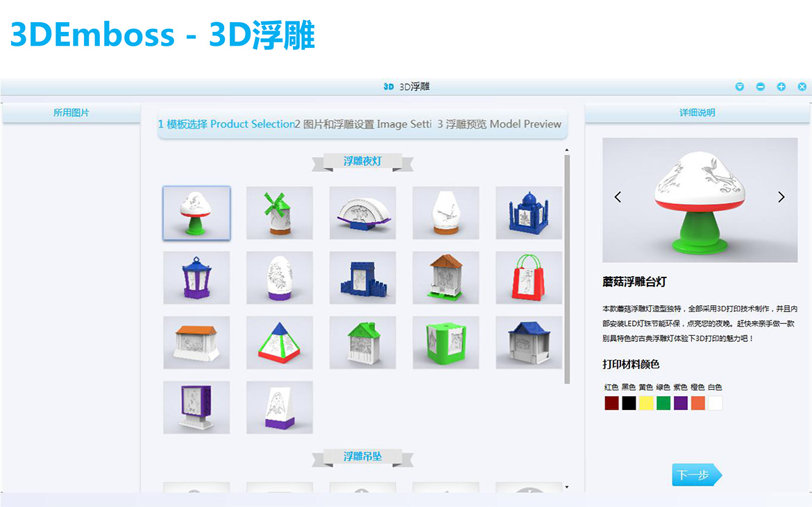Maximize the 3D浮雕 window with plus icon
Image resolution: width=812 pixels, height=507 pixels.
coord(781,87)
